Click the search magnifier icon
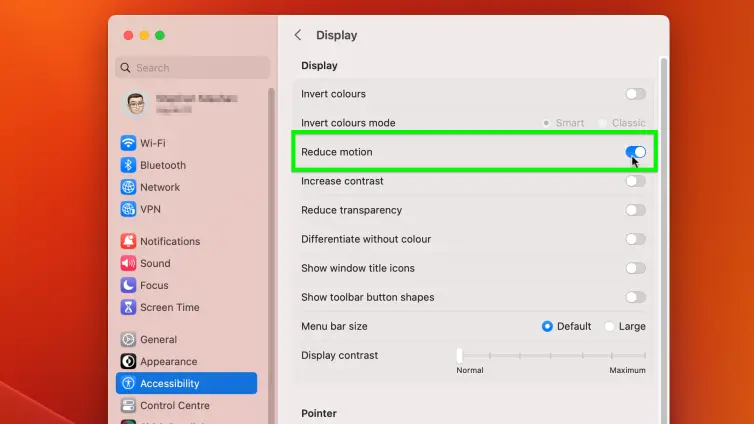 click(126, 68)
